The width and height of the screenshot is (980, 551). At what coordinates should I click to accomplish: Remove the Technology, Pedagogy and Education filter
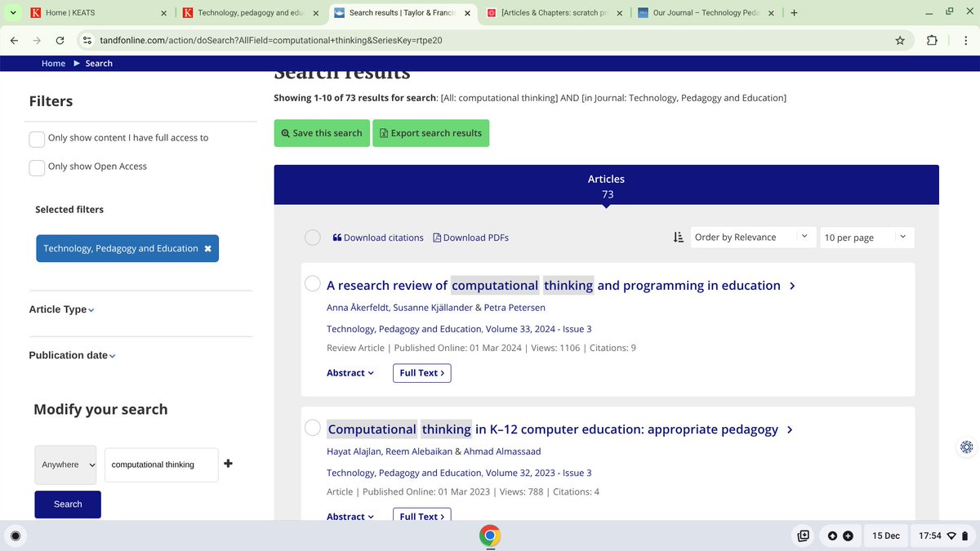pos(207,248)
